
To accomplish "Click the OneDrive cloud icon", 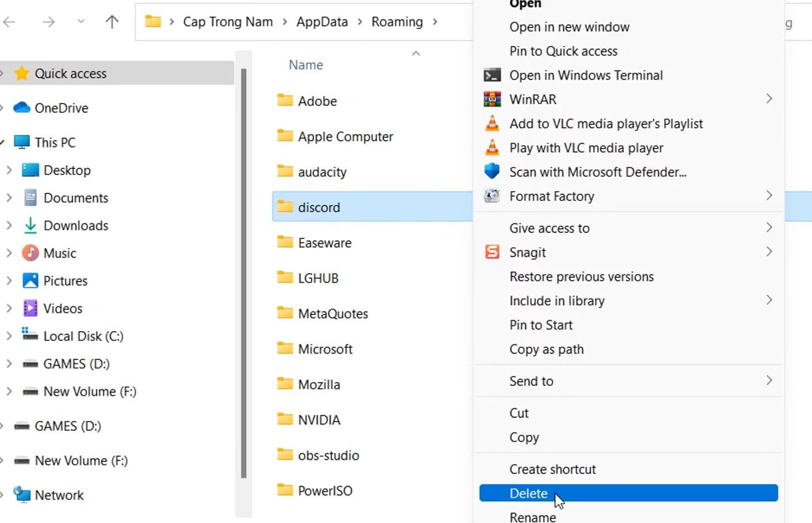I will [x=22, y=108].
